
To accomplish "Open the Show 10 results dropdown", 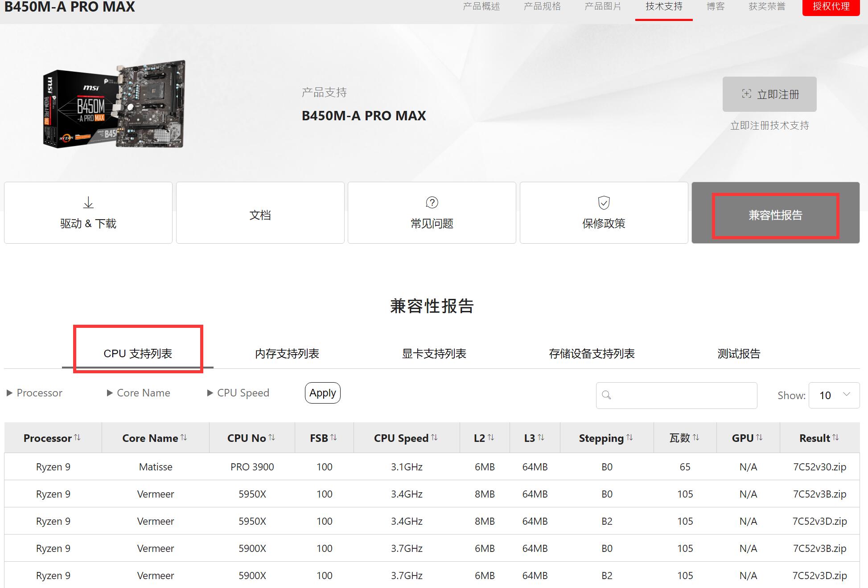I will click(834, 395).
